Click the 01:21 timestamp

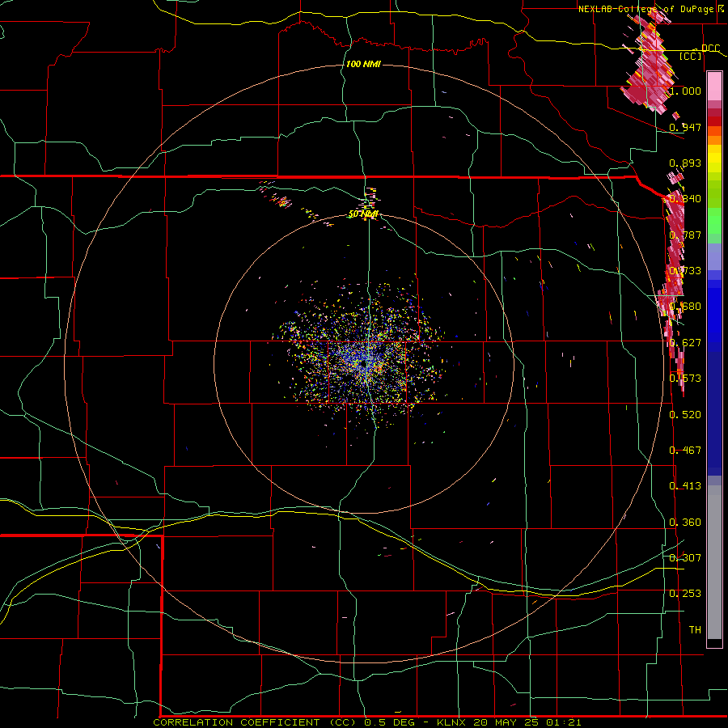(564, 722)
